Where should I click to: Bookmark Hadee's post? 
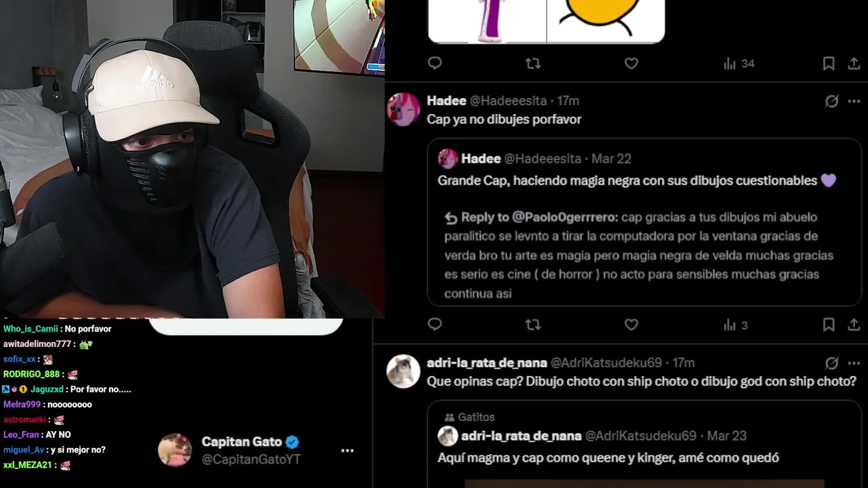828,325
